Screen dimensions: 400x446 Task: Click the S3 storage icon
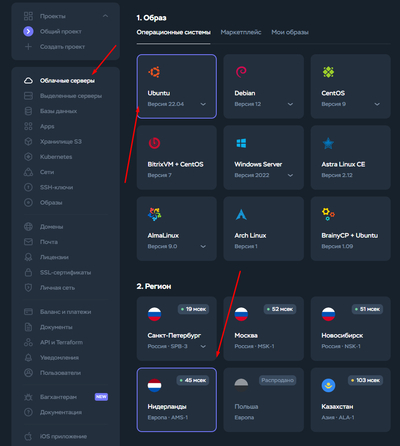28,142
